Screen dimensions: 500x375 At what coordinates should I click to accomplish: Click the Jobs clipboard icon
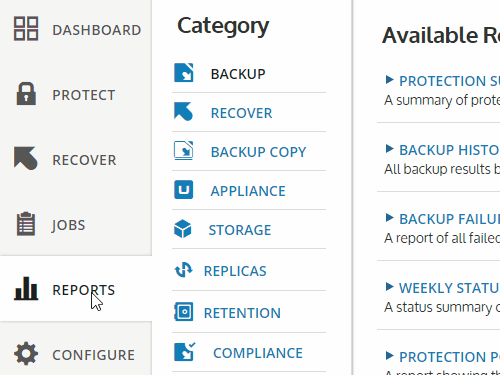26,224
